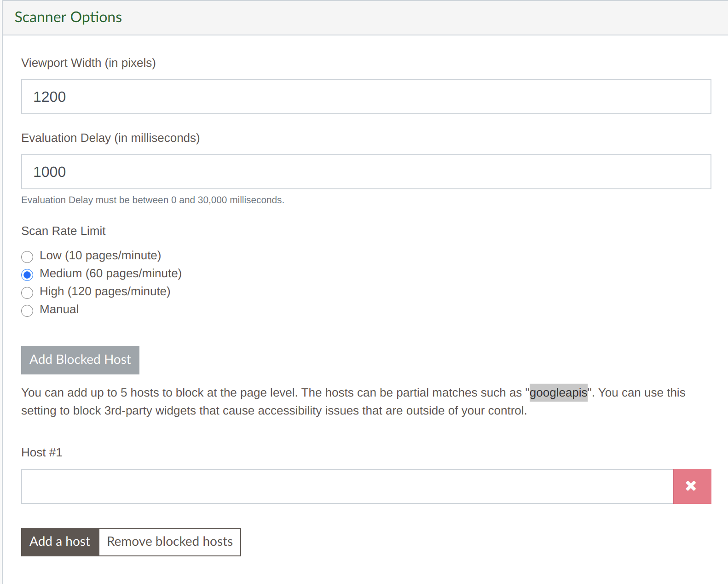The image size is (728, 584).
Task: Click the Scanner Options heading
Action: point(68,17)
